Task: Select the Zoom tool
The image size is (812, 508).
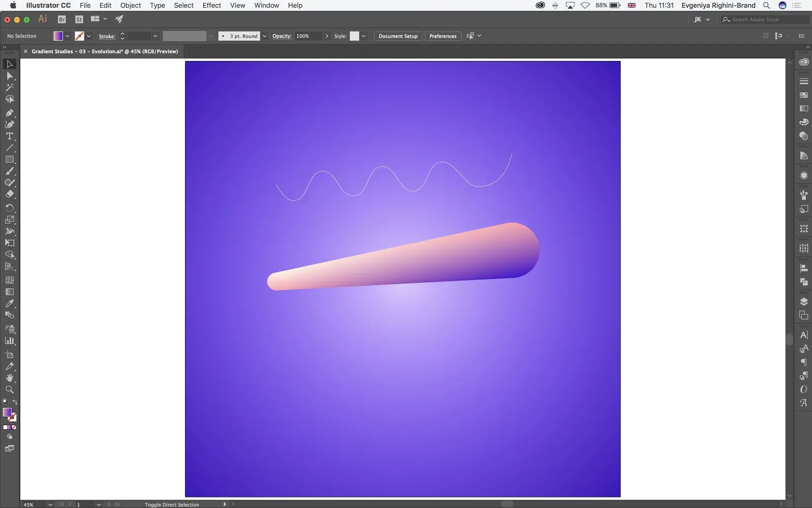Action: pyautogui.click(x=10, y=390)
